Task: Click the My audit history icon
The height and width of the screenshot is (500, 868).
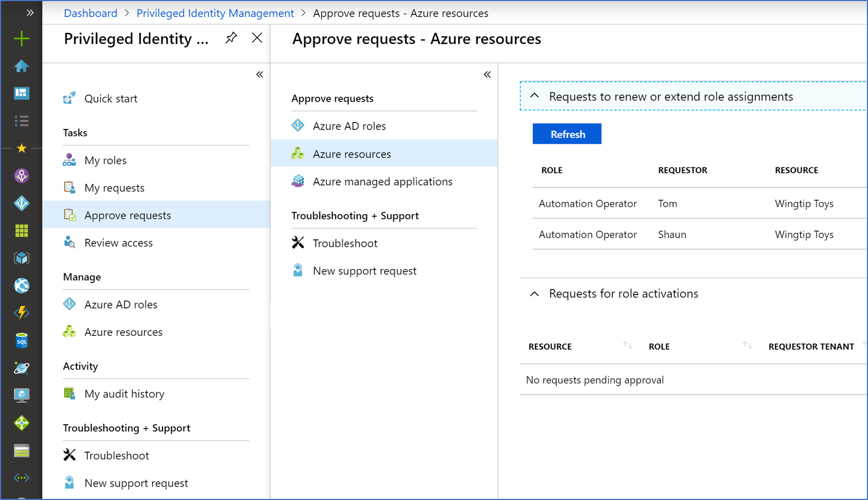Action: click(x=69, y=394)
